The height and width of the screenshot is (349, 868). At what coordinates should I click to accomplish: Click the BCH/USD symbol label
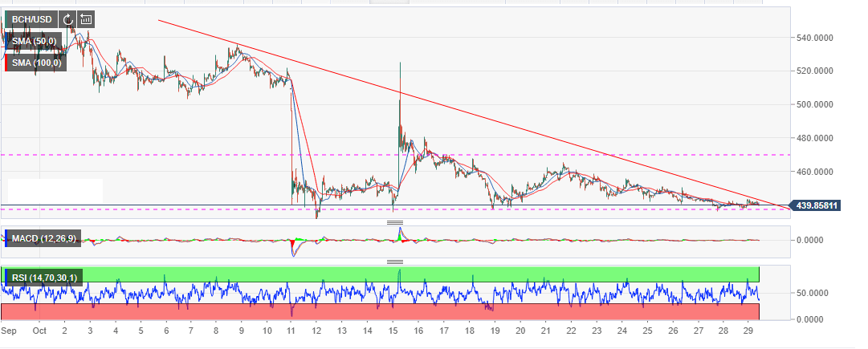[32, 19]
